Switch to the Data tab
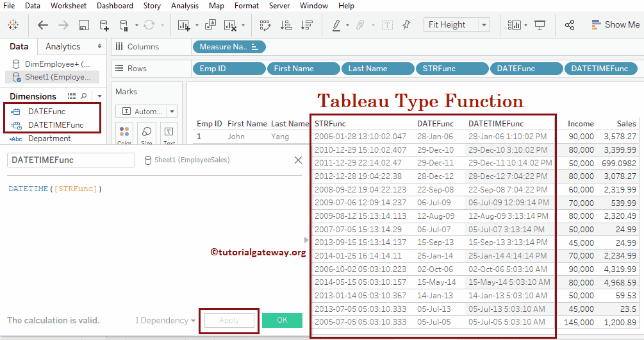Viewport: 644px width, 340px height. pyautogui.click(x=19, y=46)
